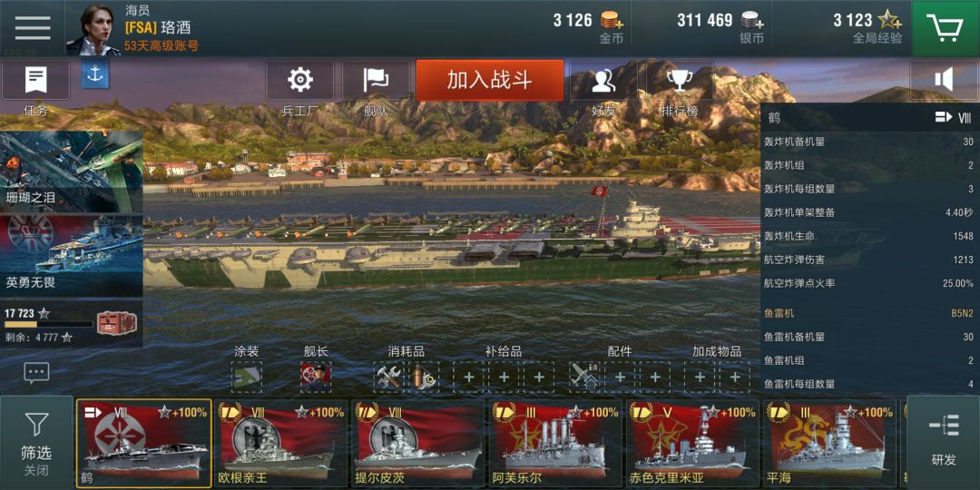Toggle the 筛选 ship filter

point(36,443)
